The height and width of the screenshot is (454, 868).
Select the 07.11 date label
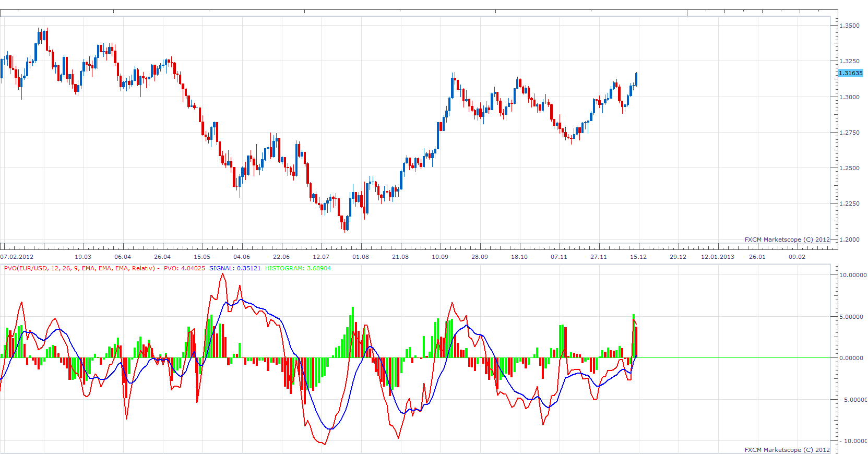559,257
